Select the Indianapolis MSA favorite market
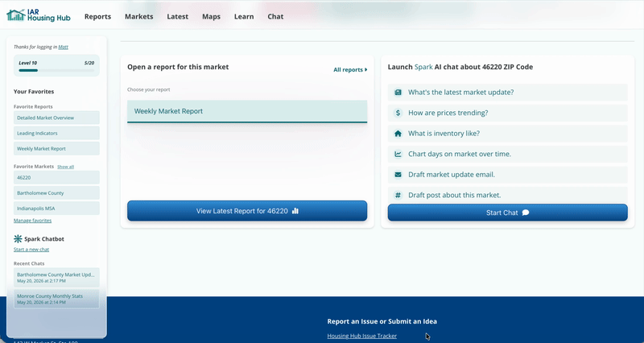Image resolution: width=644 pixels, height=343 pixels. 56,209
